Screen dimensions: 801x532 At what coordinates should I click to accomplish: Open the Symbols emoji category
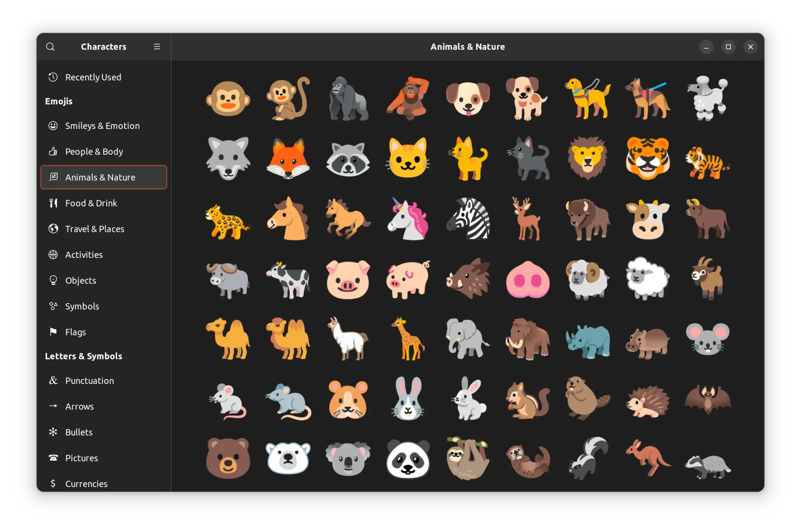104,306
